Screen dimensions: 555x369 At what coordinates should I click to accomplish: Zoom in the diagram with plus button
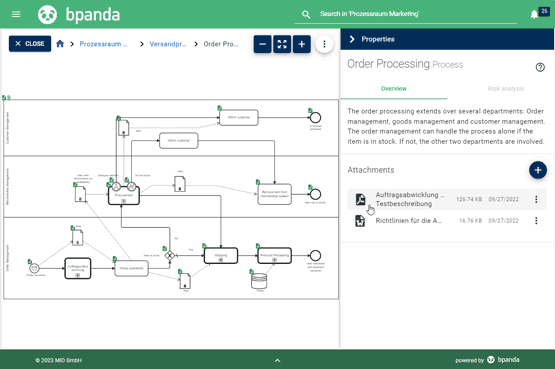coord(302,44)
